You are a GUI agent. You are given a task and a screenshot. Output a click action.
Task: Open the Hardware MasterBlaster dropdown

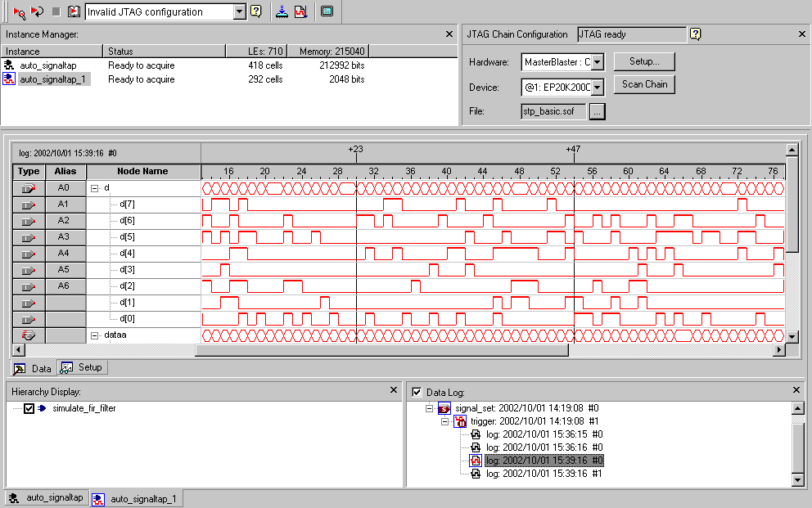coord(597,62)
